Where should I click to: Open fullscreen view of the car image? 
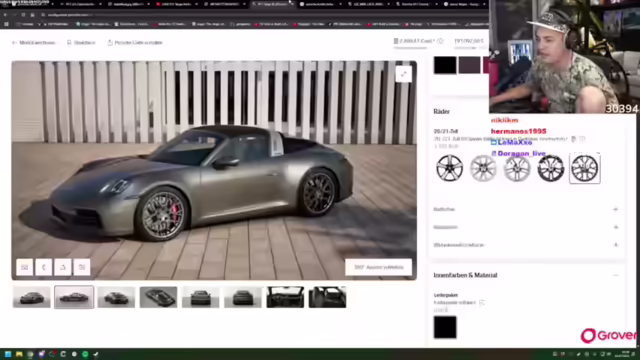click(x=403, y=74)
